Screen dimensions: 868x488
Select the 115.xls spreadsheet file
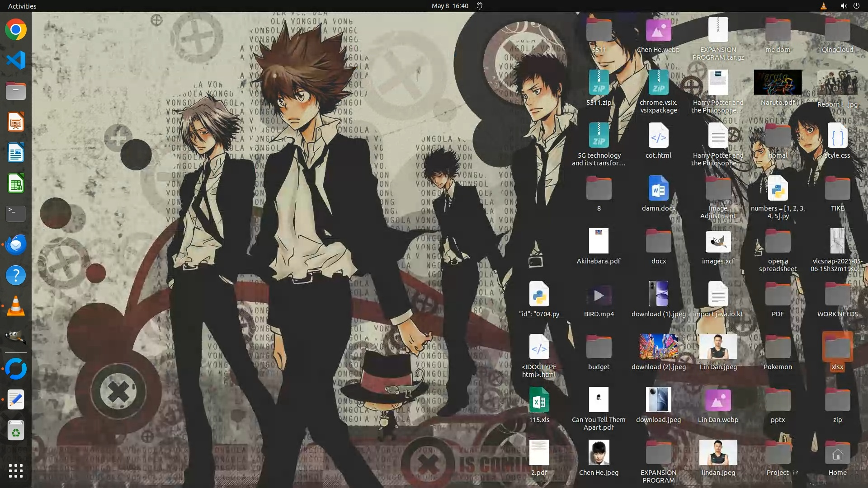[x=539, y=400]
